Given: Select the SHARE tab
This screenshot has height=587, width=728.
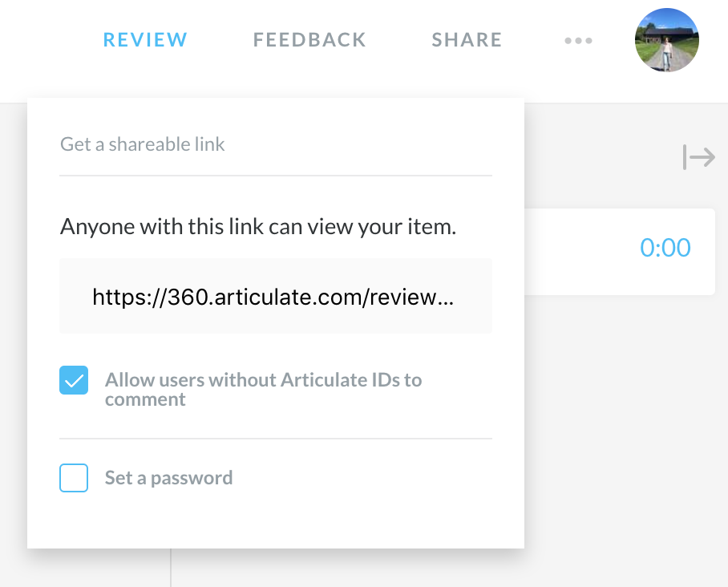Looking at the screenshot, I should click(x=467, y=40).
